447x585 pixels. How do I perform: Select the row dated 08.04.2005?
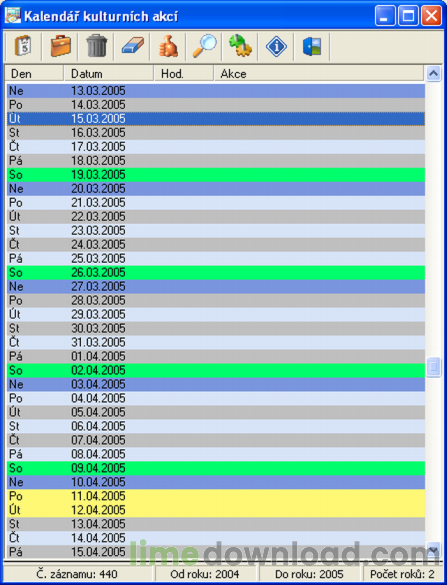tap(216, 454)
